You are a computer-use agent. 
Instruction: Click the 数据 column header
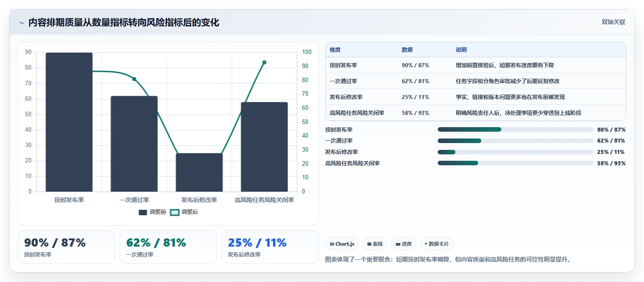click(407, 50)
